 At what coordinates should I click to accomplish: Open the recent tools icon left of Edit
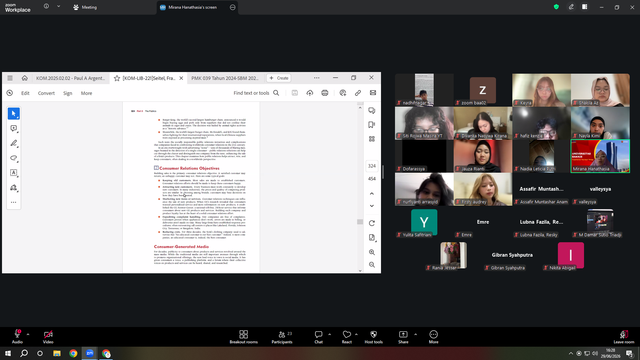click(x=10, y=93)
